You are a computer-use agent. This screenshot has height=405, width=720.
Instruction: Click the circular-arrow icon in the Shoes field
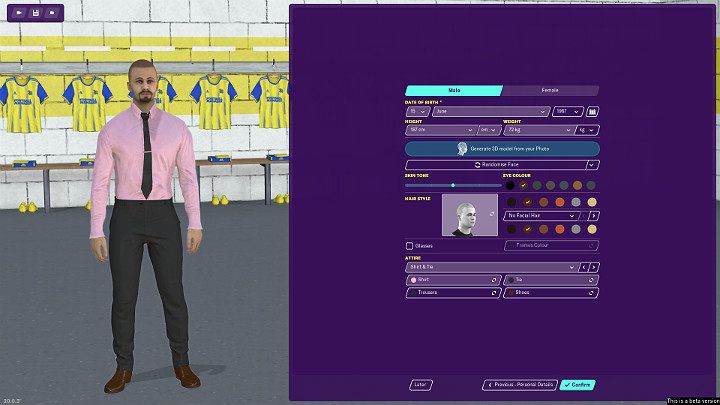591,292
